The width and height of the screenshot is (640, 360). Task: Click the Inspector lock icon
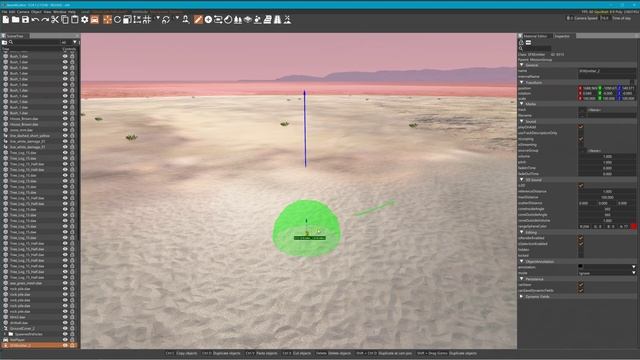(521, 42)
